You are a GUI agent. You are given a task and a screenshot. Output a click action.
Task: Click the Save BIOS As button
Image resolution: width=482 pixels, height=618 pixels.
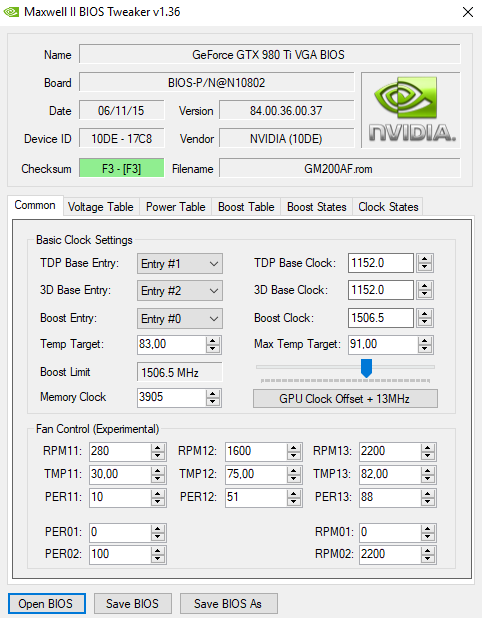(228, 603)
